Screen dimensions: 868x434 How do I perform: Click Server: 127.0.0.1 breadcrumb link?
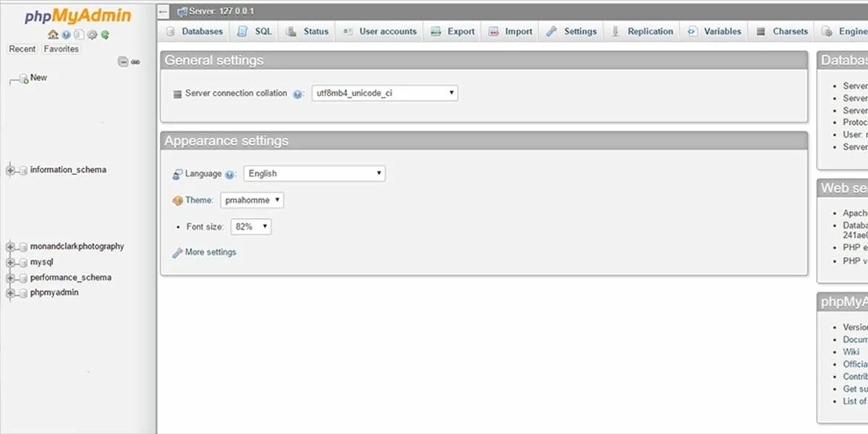click(x=221, y=12)
